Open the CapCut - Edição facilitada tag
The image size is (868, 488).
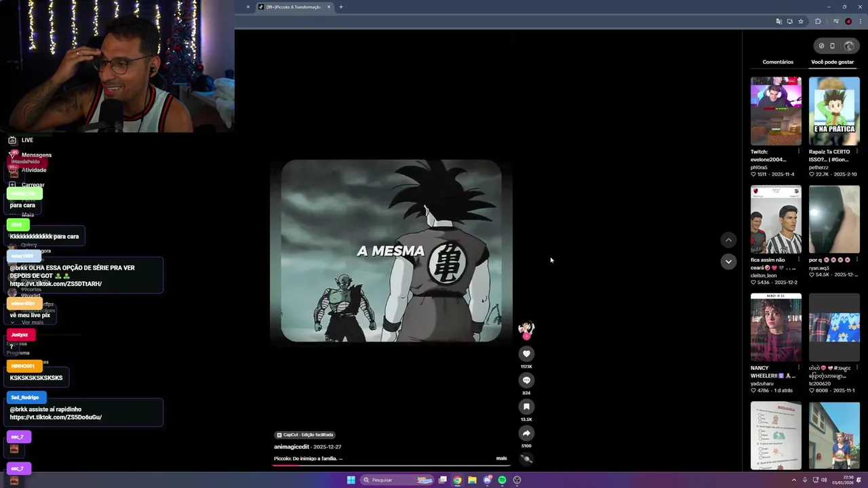304,434
